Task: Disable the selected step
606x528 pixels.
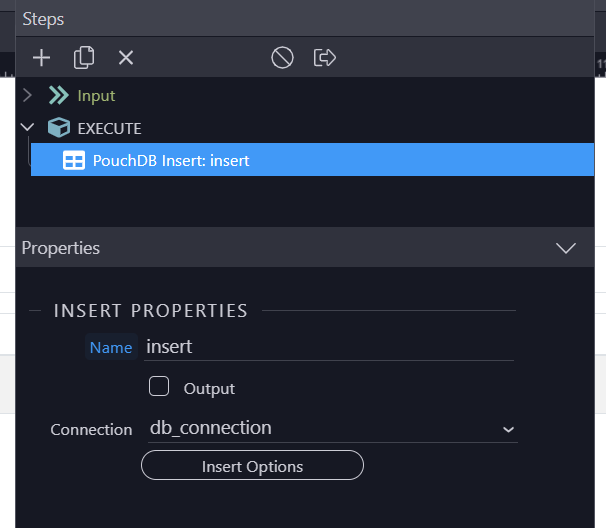Action: pyautogui.click(x=282, y=58)
